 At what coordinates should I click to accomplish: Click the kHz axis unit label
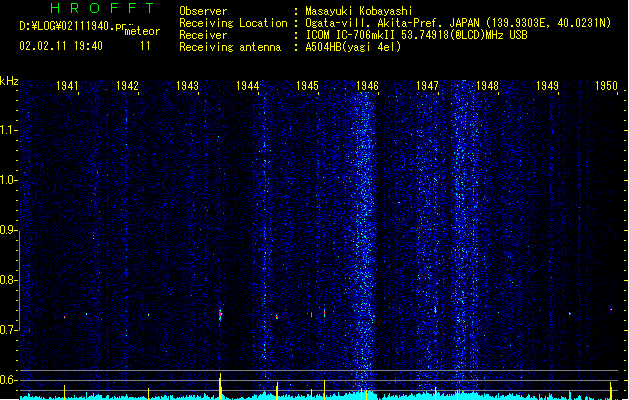point(9,81)
